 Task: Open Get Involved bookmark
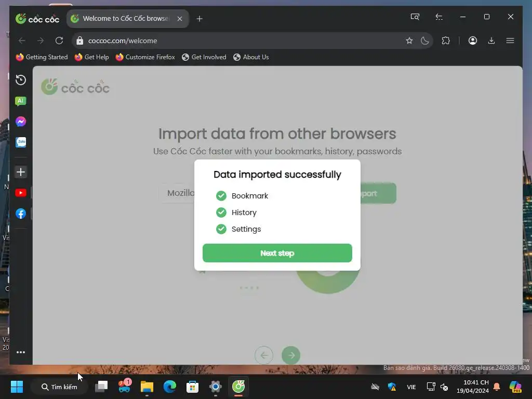click(204, 57)
